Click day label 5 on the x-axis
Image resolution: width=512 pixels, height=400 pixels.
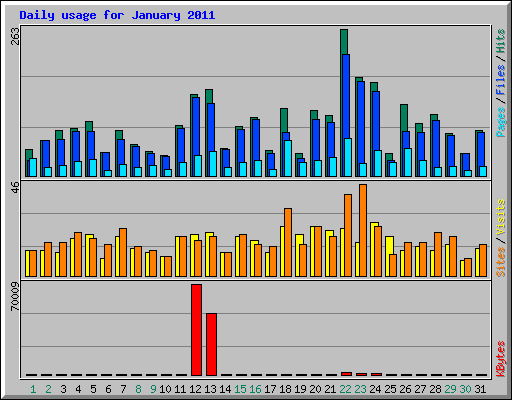[93, 389]
